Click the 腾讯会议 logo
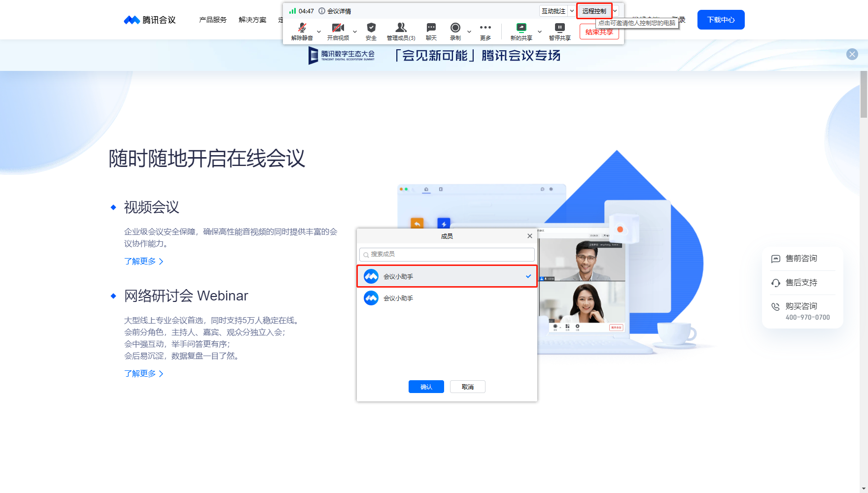This screenshot has width=868, height=493. click(x=149, y=20)
